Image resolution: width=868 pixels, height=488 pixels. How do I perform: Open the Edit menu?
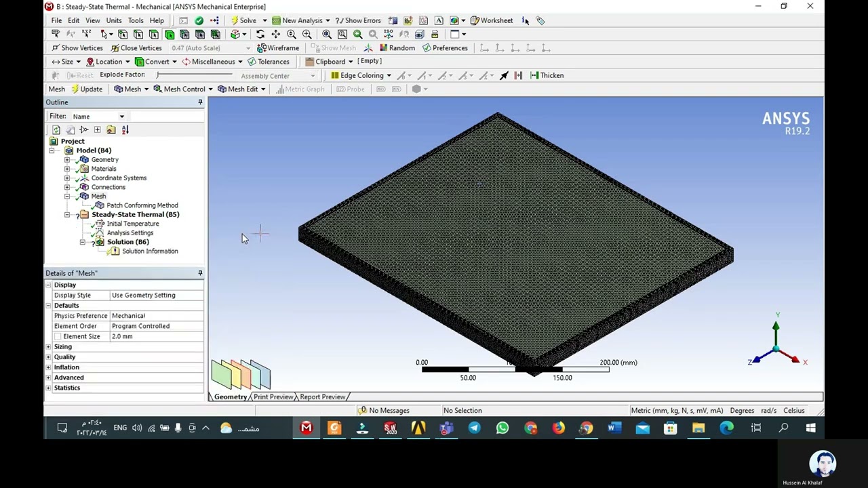click(73, 20)
